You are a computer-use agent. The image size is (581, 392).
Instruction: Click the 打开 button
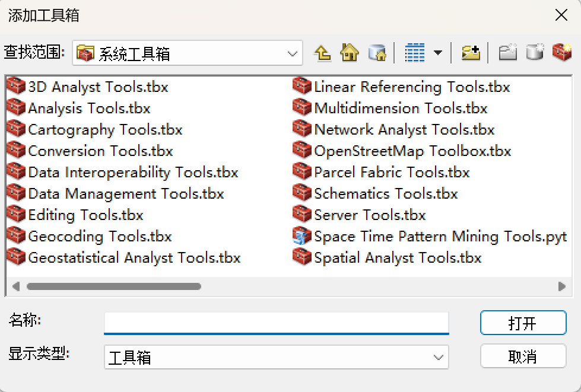click(x=523, y=323)
